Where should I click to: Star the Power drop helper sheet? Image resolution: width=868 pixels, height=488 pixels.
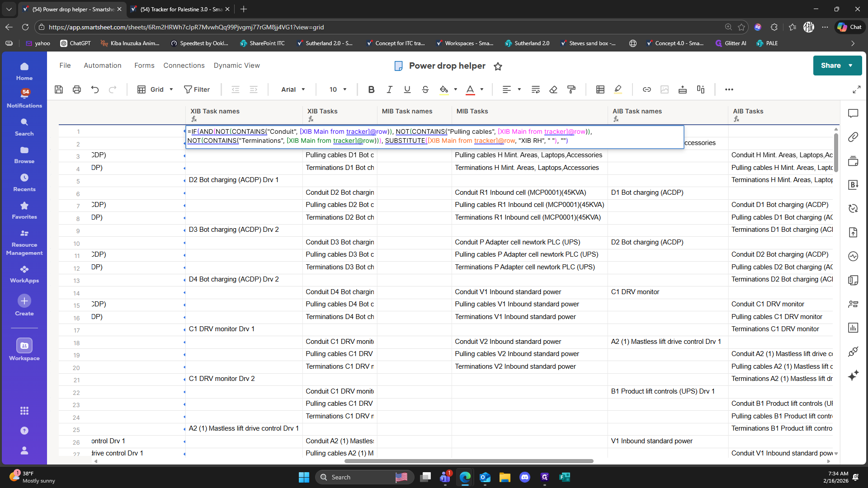498,66
